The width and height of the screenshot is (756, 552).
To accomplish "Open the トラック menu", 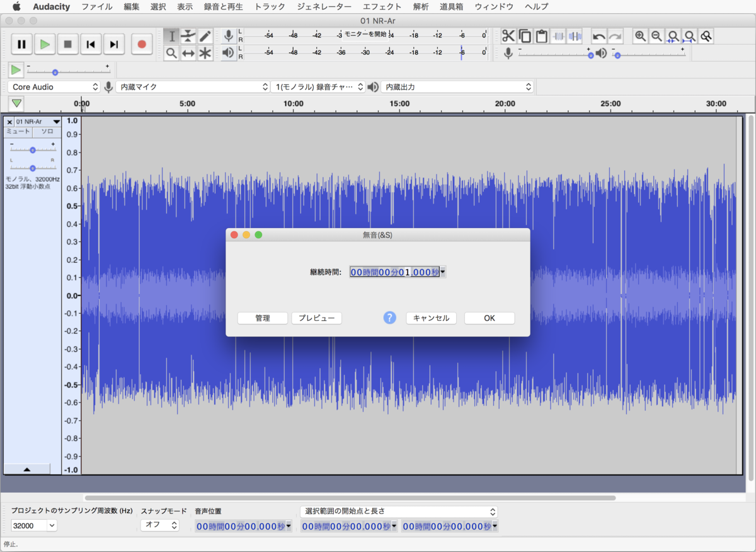I will [x=270, y=7].
